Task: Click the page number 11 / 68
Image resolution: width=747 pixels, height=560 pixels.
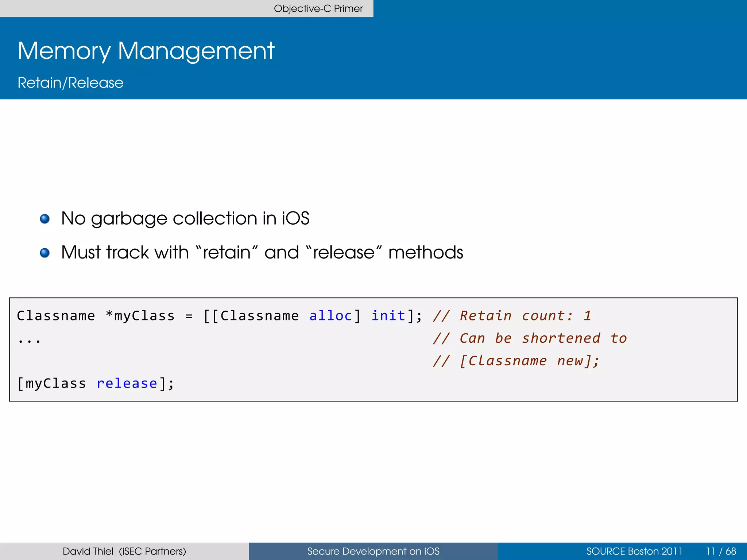Action: point(721,551)
